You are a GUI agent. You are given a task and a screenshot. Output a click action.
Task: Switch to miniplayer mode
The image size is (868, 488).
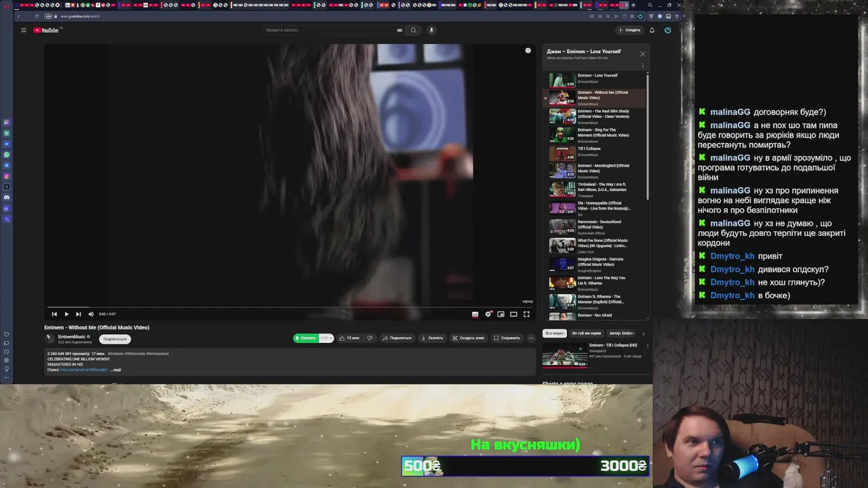[x=500, y=314]
